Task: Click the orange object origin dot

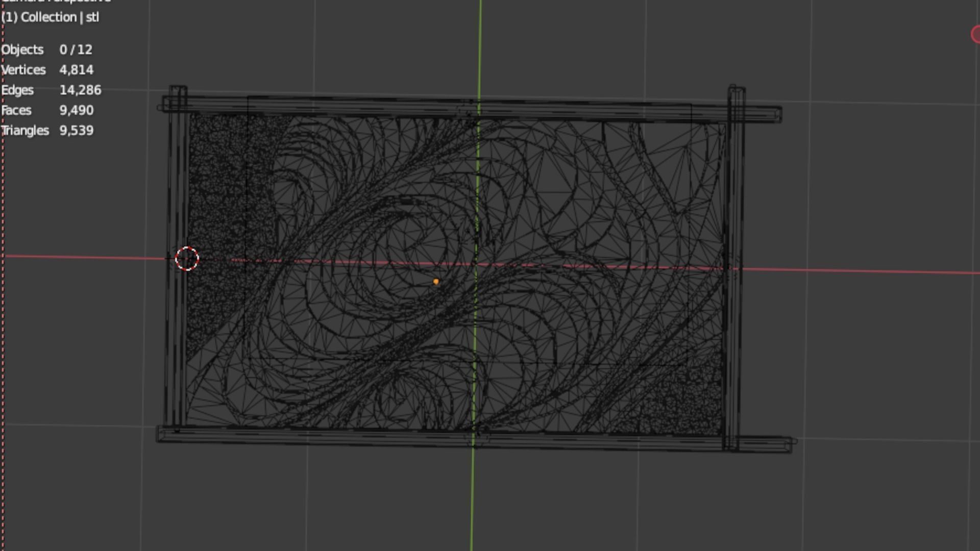Action: 436,281
